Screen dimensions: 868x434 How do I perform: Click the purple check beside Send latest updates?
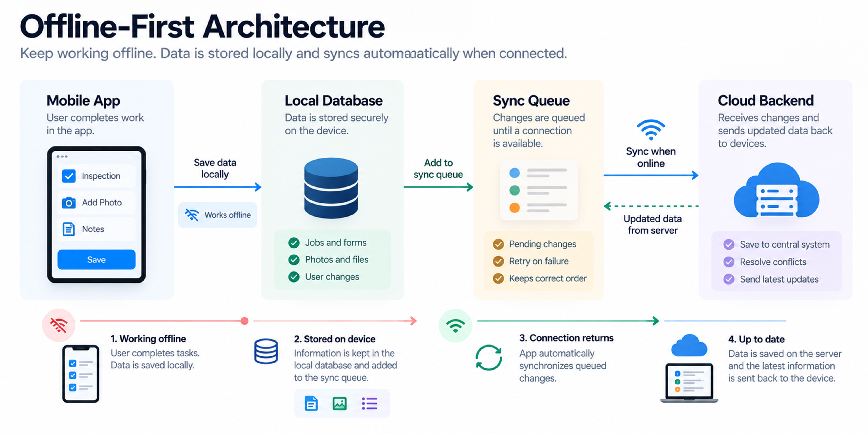click(729, 279)
